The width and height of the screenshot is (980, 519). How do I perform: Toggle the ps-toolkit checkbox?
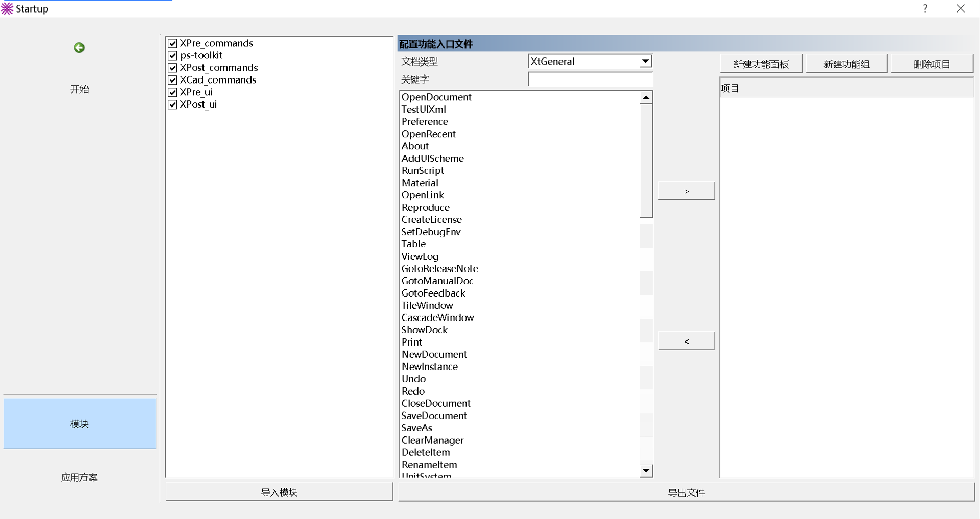pyautogui.click(x=173, y=55)
